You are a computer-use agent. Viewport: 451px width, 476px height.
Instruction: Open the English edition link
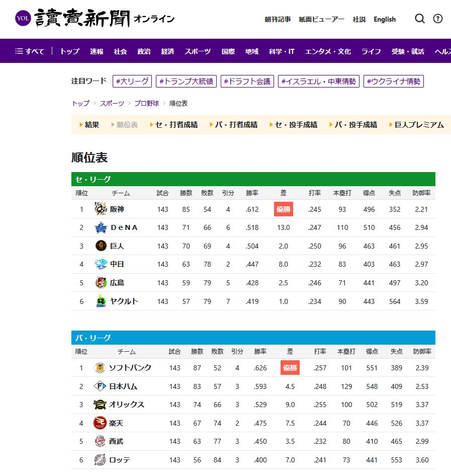(x=385, y=19)
